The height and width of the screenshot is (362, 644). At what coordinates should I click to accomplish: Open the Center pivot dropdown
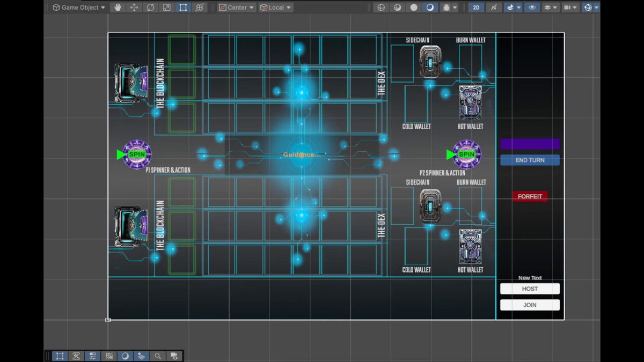(237, 8)
